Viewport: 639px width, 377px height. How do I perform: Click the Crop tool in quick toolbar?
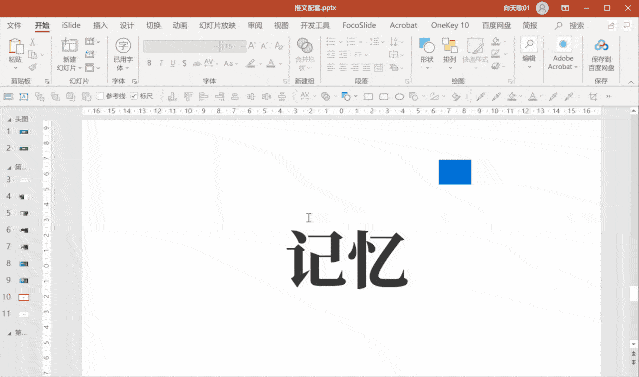pos(593,97)
